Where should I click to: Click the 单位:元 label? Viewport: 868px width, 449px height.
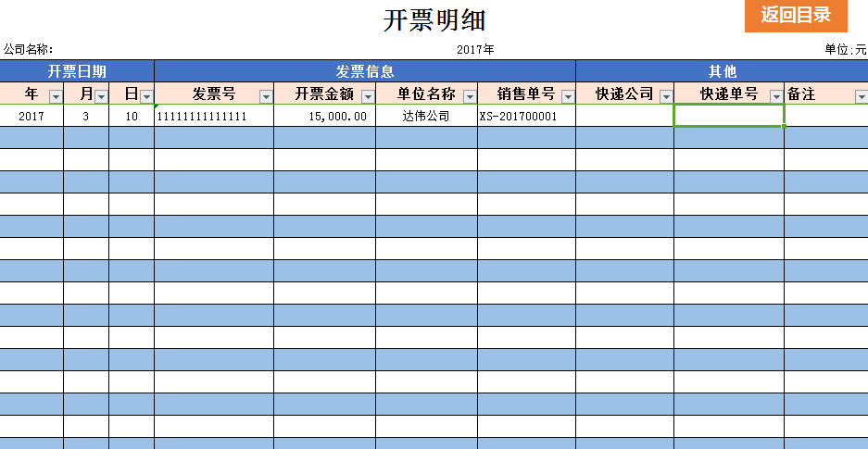(x=845, y=49)
